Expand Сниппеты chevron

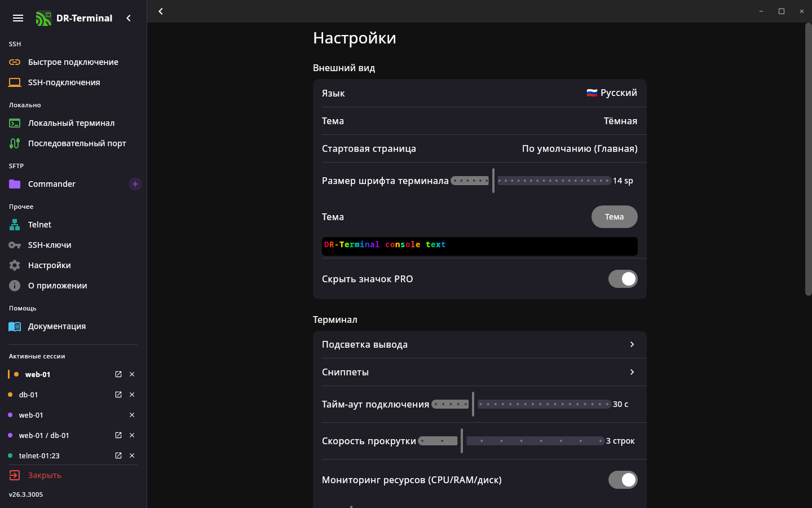[x=632, y=372]
